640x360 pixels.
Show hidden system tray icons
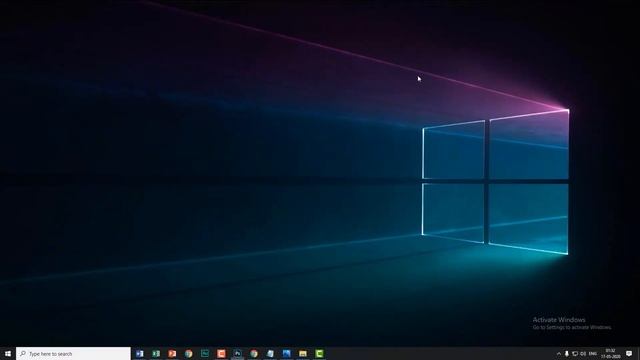point(559,353)
